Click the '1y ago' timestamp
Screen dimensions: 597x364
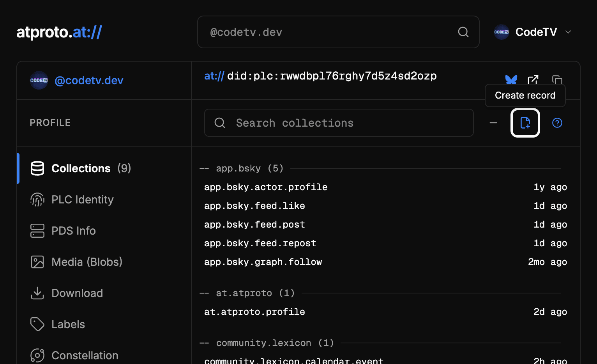tap(550, 187)
